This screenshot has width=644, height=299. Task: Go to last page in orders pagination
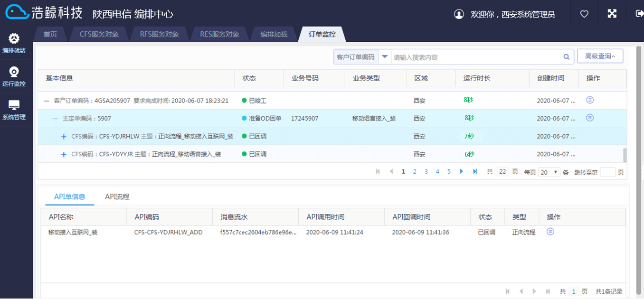pos(475,172)
